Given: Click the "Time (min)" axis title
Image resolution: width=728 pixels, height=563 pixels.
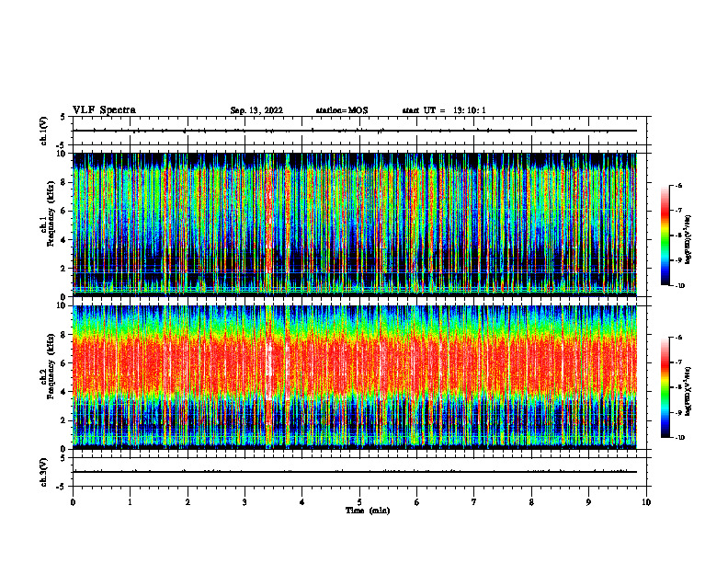Looking at the screenshot, I should coord(368,511).
